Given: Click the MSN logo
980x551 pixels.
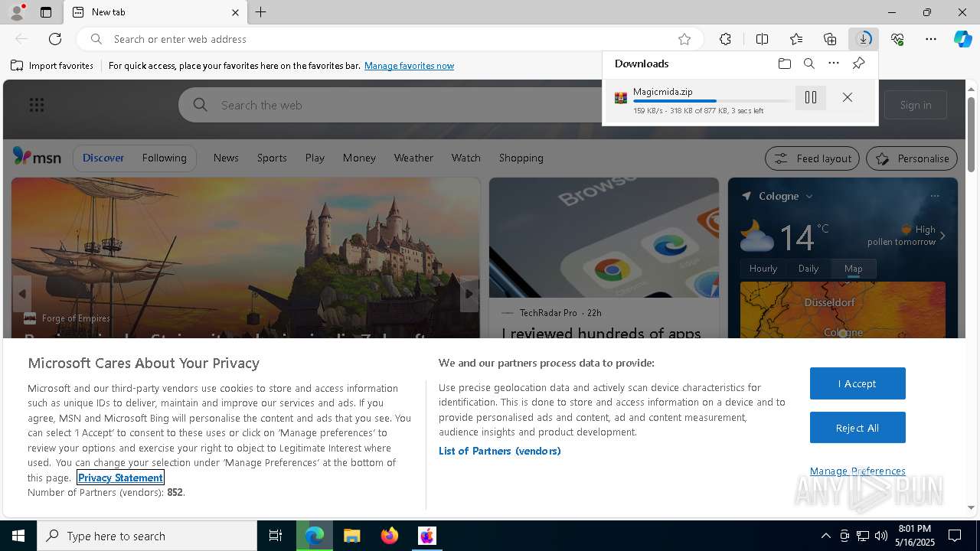Looking at the screenshot, I should coord(37,157).
